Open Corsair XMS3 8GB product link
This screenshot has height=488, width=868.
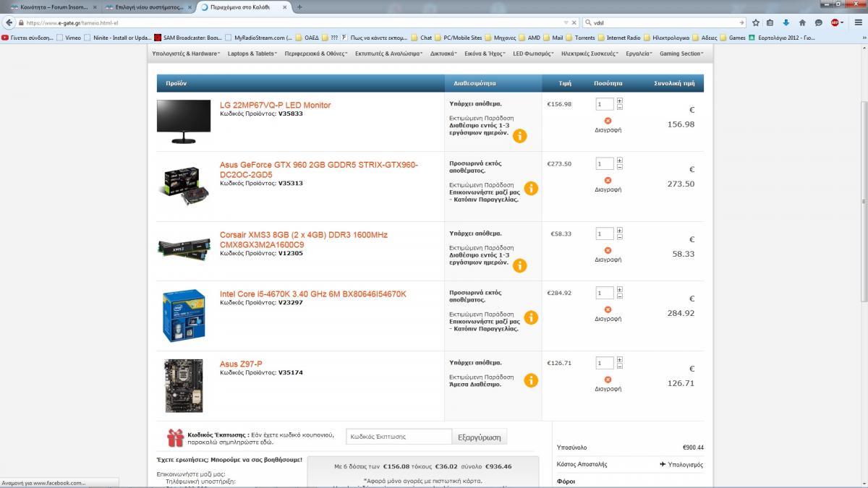point(304,239)
